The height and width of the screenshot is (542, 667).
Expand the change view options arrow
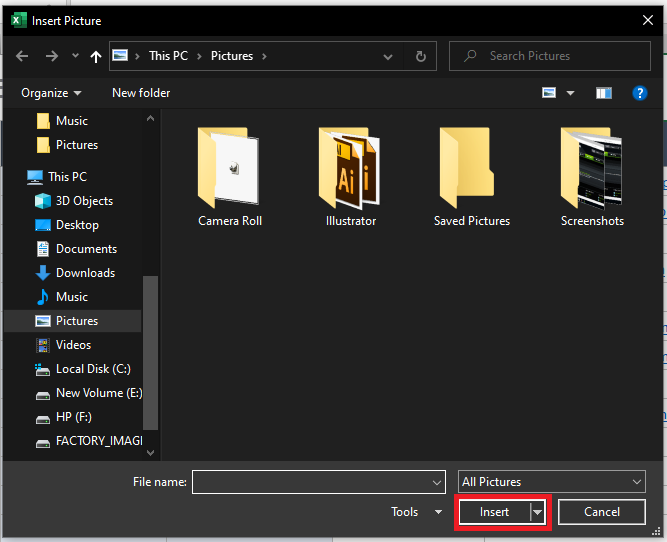tap(571, 93)
